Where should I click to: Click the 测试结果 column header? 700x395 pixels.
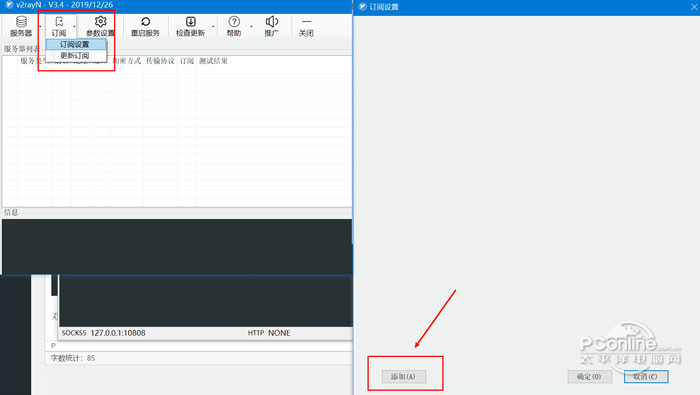click(213, 61)
